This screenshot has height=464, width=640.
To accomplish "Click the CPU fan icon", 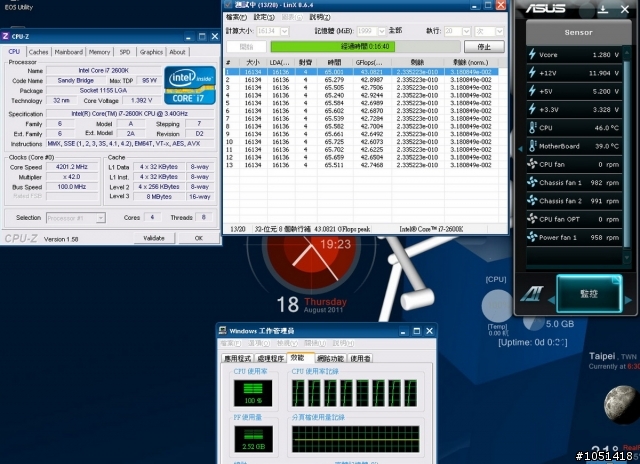I will point(532,164).
